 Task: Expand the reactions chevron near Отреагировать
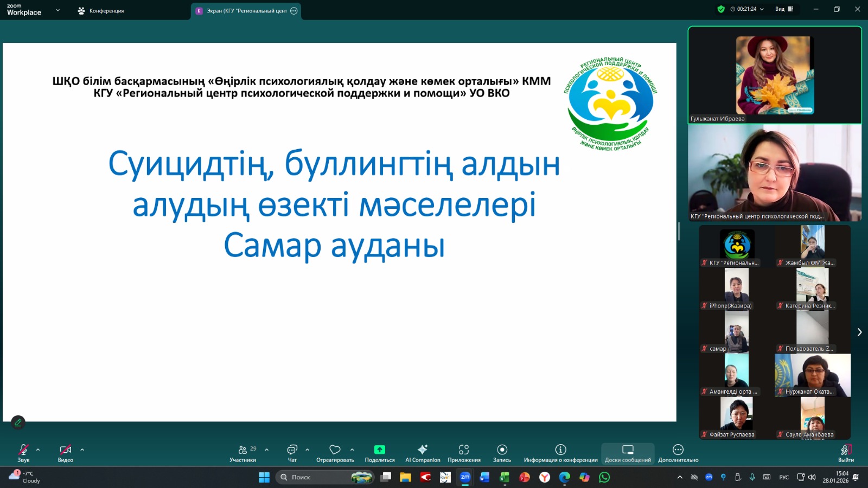point(353,450)
